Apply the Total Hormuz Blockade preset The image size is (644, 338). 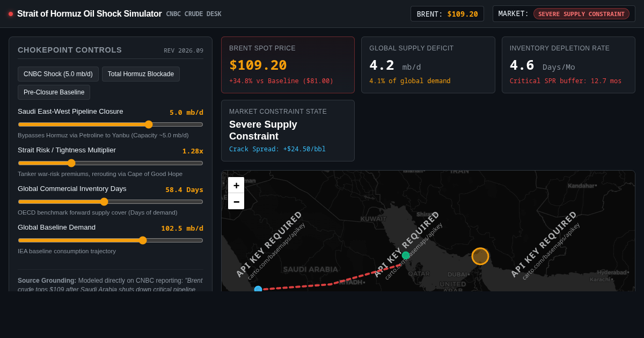click(x=141, y=74)
